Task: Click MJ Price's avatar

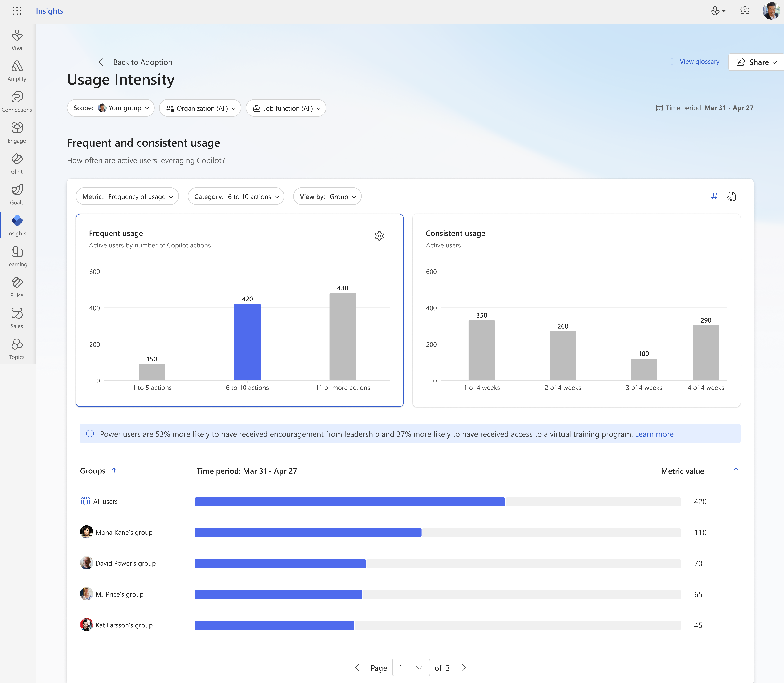Action: pos(87,593)
